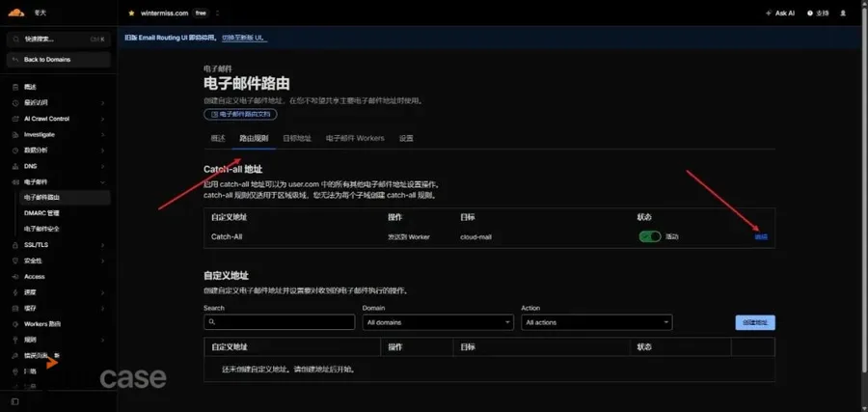The height and width of the screenshot is (412, 868).
Task: Expand the AI Crawl Control chevron
Action: 103,119
